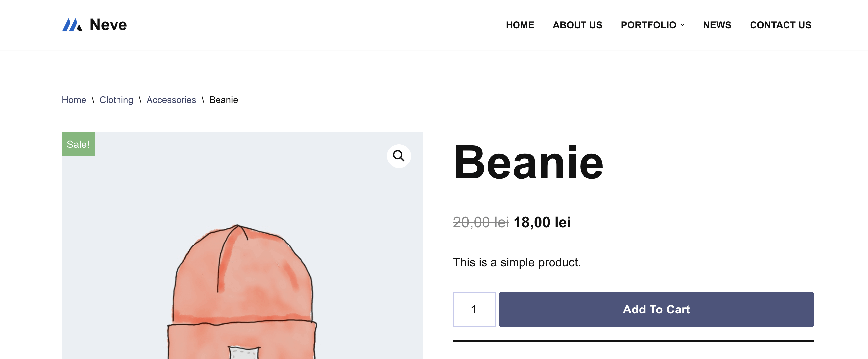Click the Clothing breadcrumb link
The image size is (868, 359).
(x=116, y=100)
